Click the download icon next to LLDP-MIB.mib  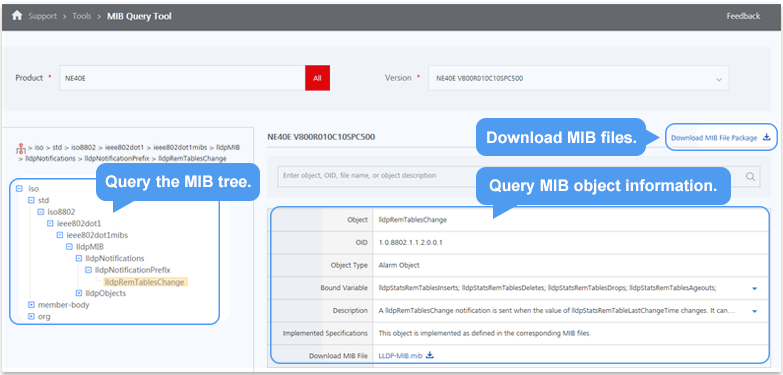tap(429, 356)
